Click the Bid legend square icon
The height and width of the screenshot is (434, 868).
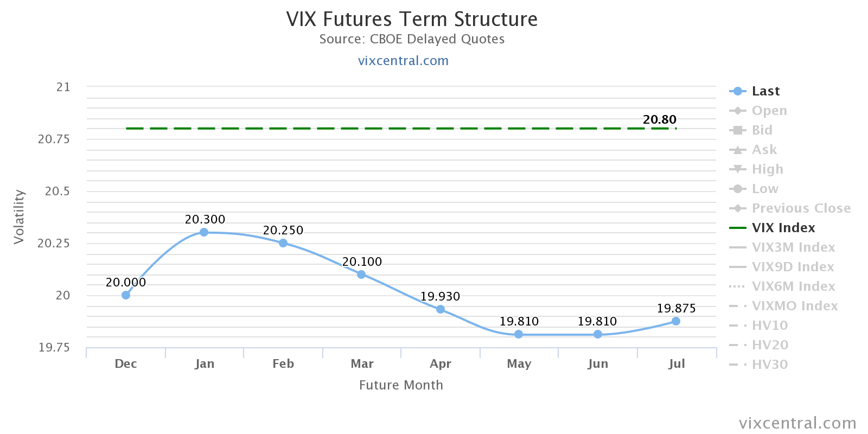point(737,130)
